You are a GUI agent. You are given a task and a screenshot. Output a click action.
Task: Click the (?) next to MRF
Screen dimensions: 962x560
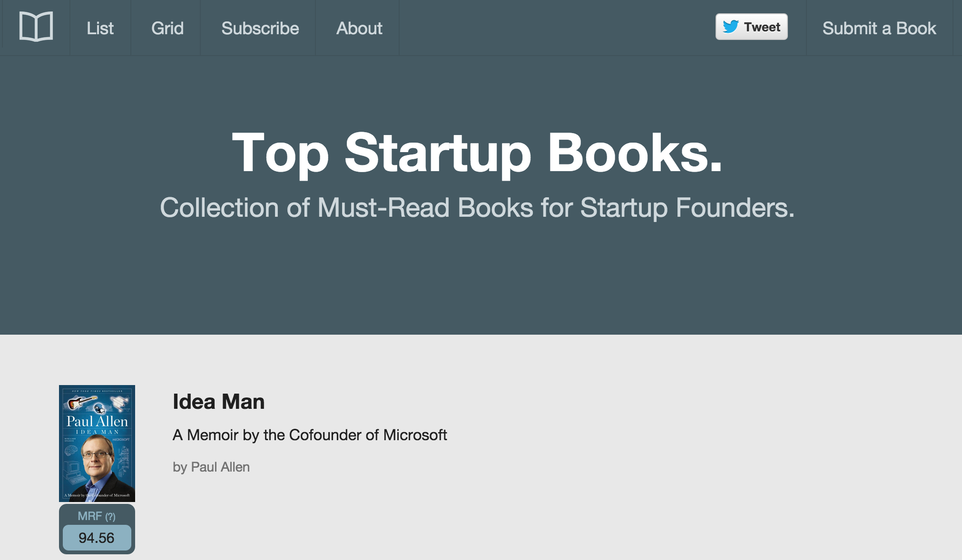click(110, 516)
